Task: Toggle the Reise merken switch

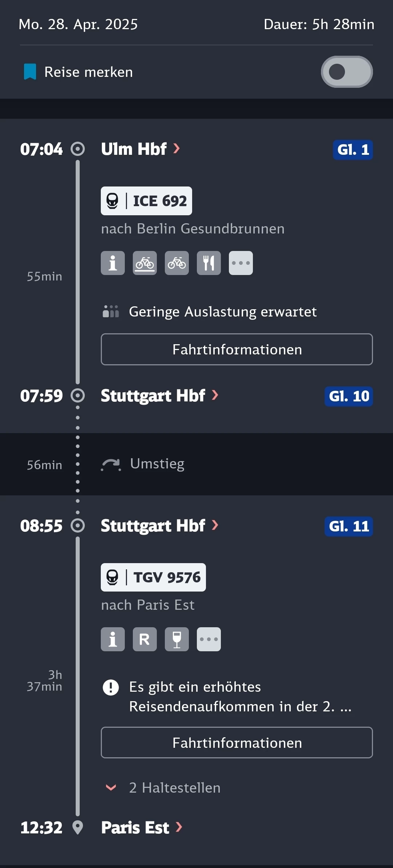Action: pos(347,72)
